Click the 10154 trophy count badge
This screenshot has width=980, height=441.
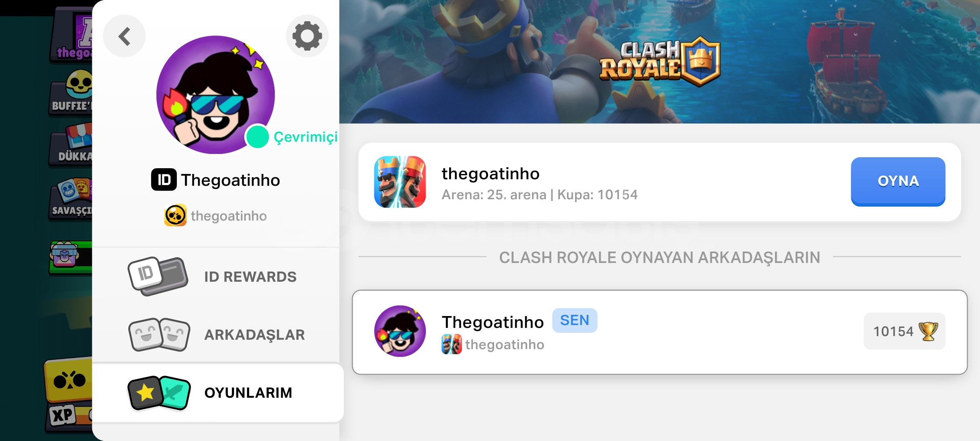904,331
